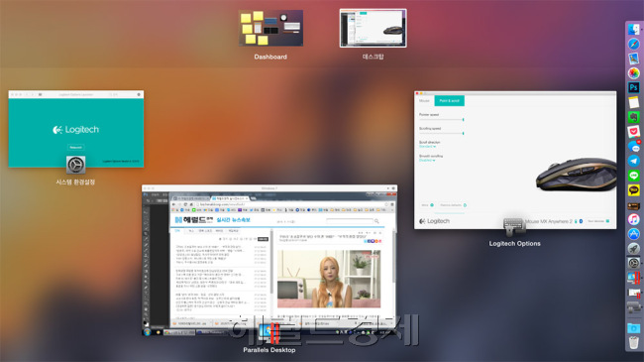Screen dimensions: 644x362
Task: Select the 시스템 환경설정 Logitech window
Action: coord(76,129)
